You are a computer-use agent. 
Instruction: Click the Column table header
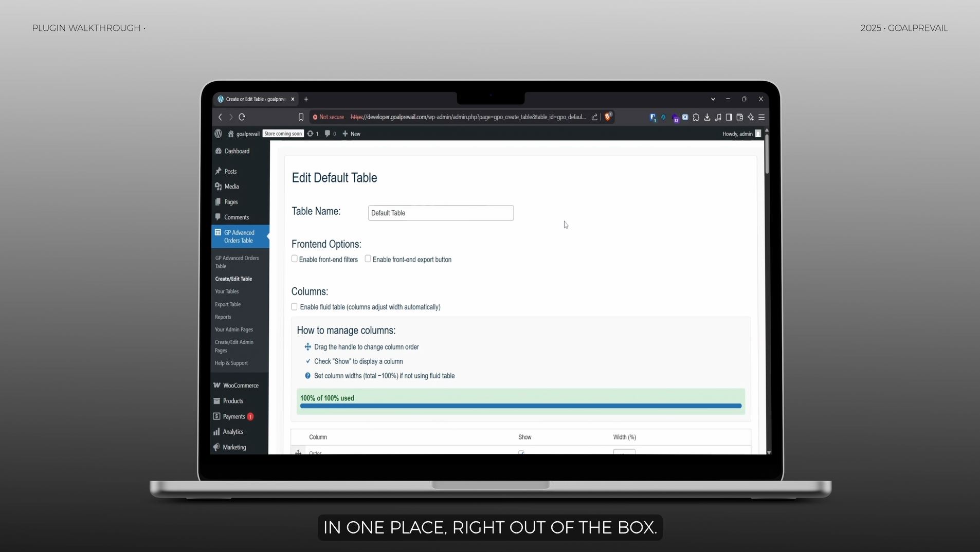[x=318, y=437]
